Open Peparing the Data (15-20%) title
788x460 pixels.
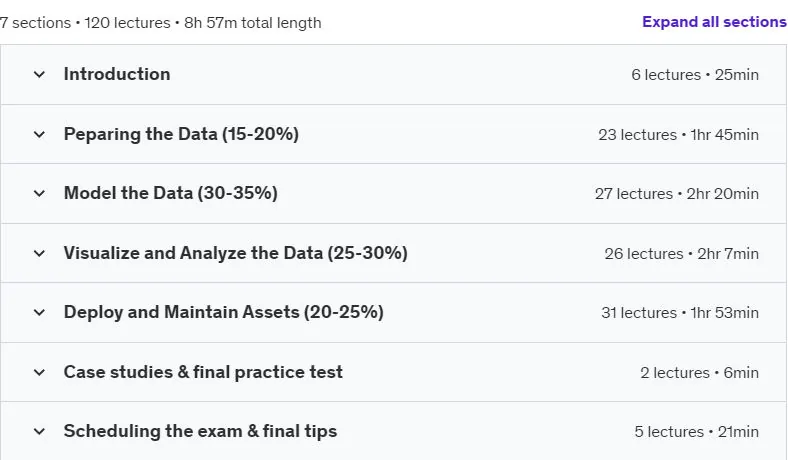(x=181, y=134)
